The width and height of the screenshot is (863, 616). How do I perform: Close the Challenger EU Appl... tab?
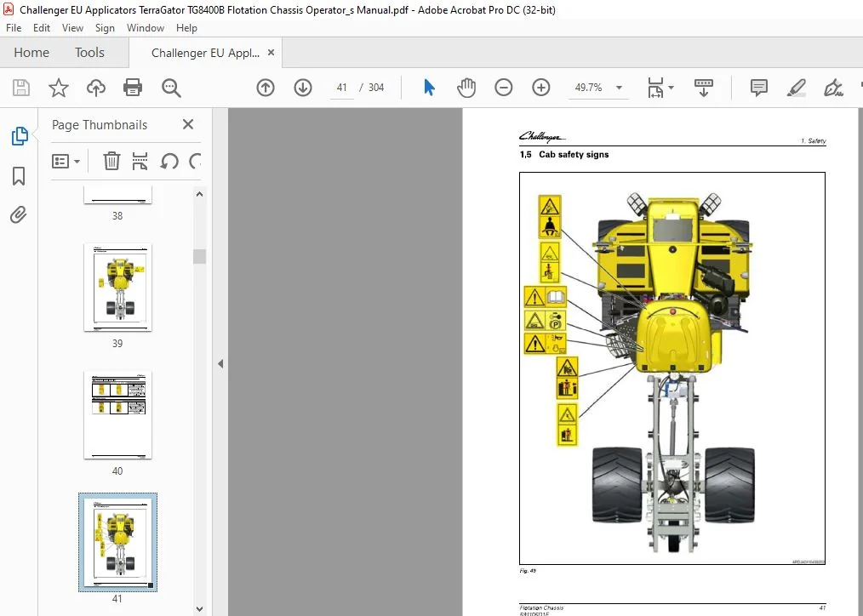[x=271, y=52]
